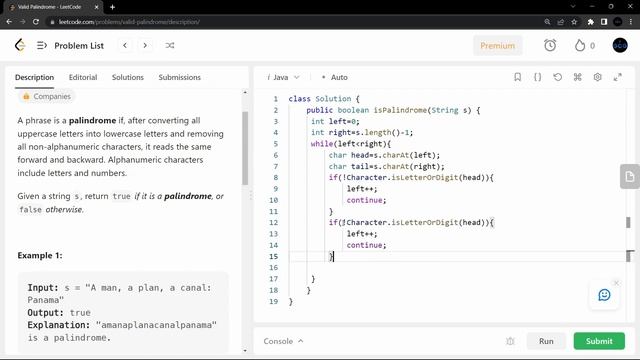Image resolution: width=640 pixels, height=360 pixels.
Task: Go to next problem arrow
Action: (x=145, y=45)
